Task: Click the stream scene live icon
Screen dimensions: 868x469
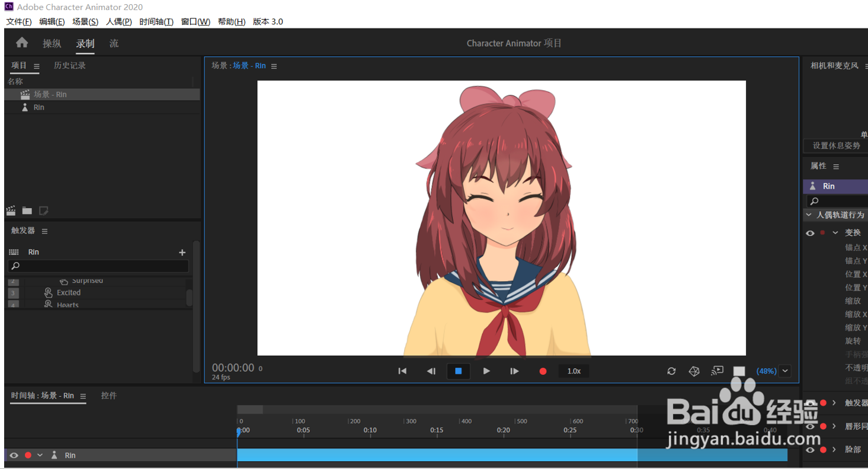Action: [x=717, y=371]
